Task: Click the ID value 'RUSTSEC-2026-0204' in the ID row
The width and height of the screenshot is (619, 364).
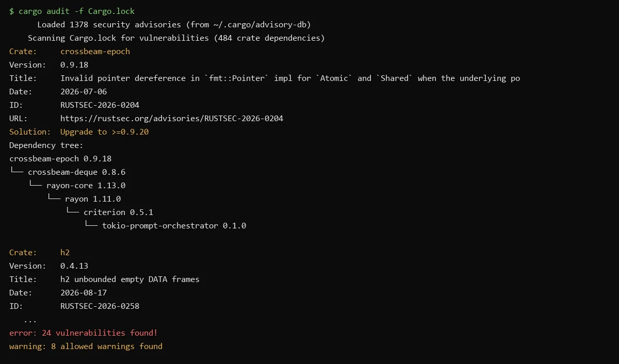Action: [100, 105]
